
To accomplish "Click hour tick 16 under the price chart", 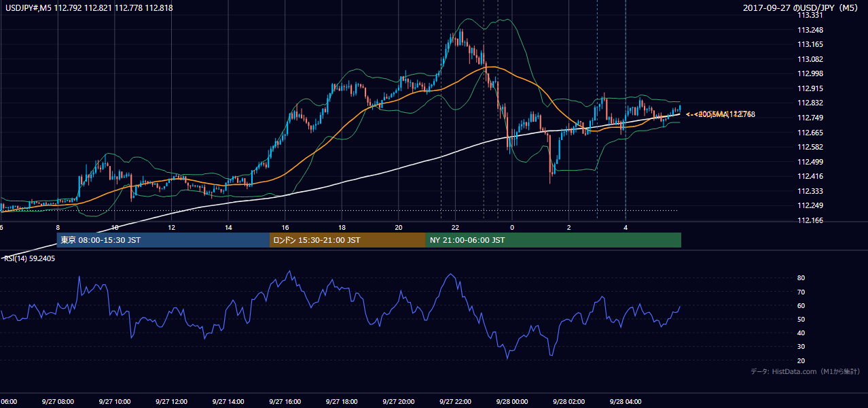I will coord(285,227).
